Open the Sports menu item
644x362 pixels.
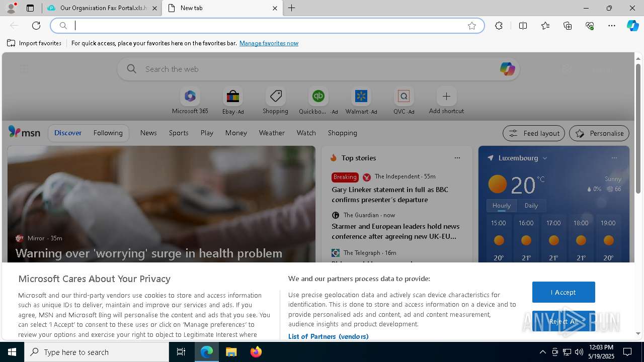tap(179, 133)
